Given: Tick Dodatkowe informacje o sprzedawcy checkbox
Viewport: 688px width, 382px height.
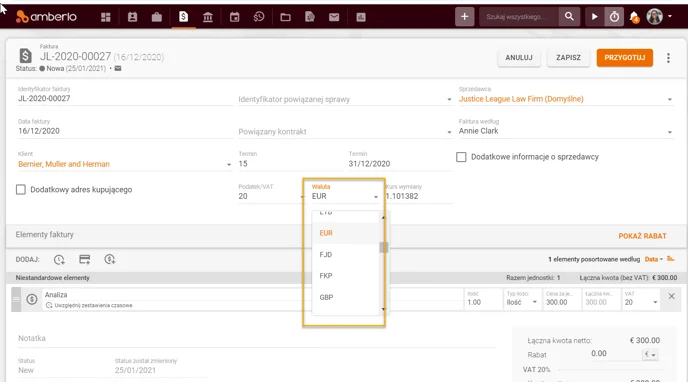Looking at the screenshot, I should 461,157.
